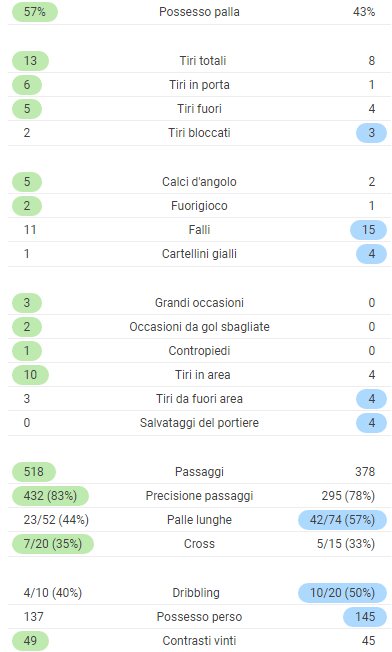This screenshot has height=652, width=392.
Task: Select the Possesso palla label
Action: point(199,12)
